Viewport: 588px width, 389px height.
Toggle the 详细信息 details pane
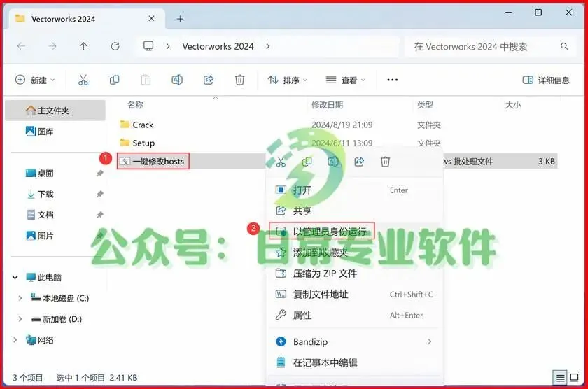point(546,80)
